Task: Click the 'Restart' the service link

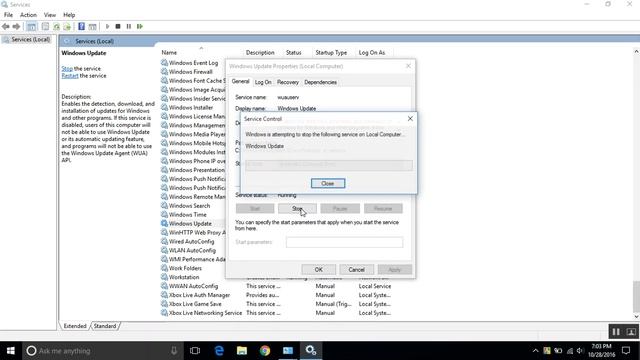Action: click(x=70, y=76)
